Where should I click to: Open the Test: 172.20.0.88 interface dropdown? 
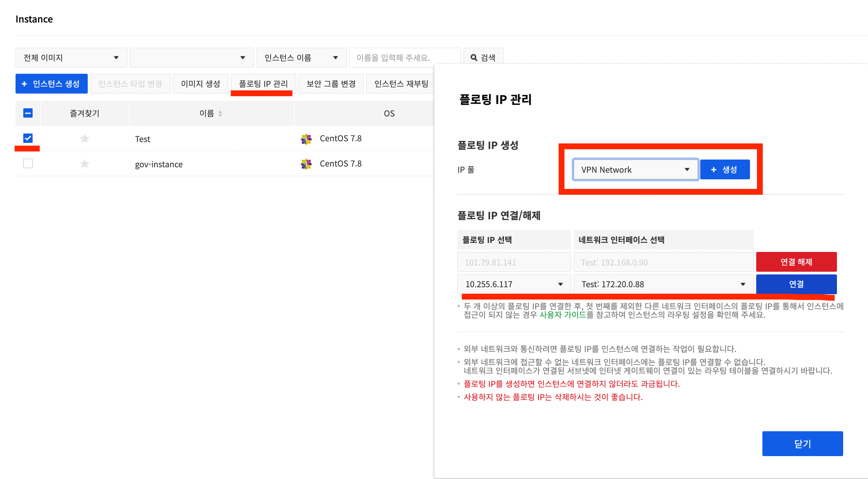(x=663, y=284)
